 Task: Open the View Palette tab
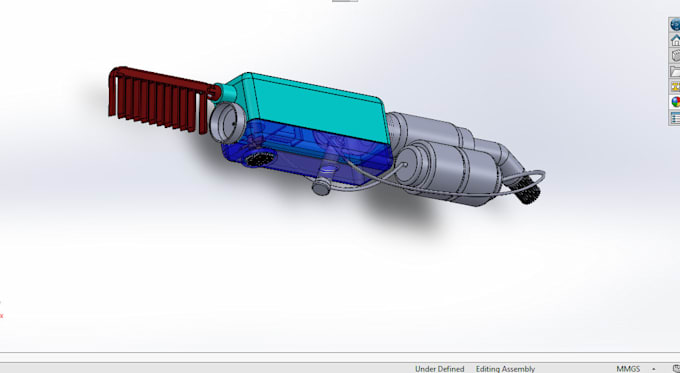pos(675,87)
